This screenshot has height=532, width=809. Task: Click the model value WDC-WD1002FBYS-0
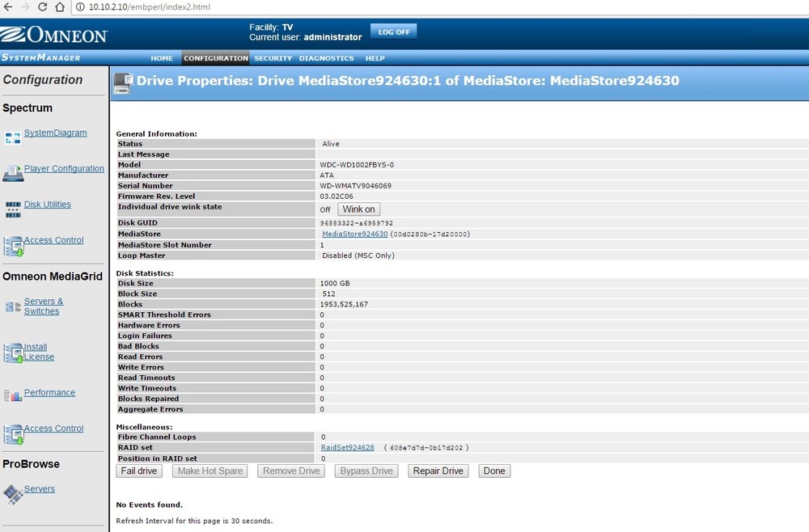[357, 165]
